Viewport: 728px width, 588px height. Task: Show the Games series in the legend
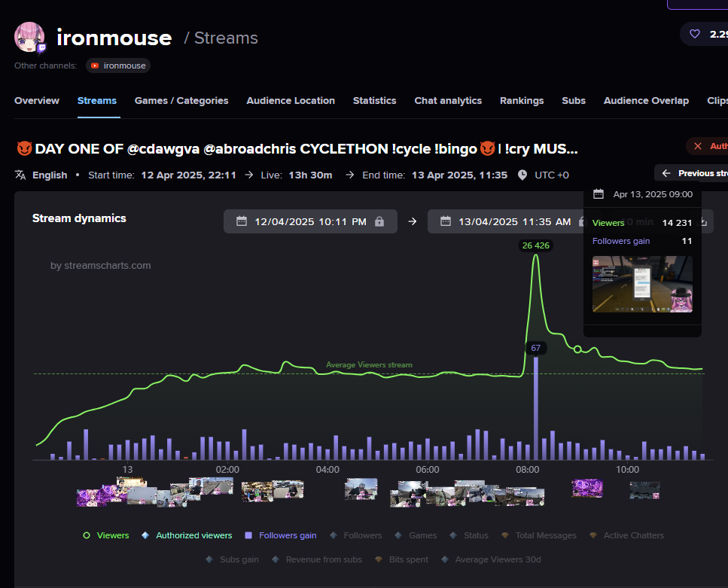pos(416,535)
